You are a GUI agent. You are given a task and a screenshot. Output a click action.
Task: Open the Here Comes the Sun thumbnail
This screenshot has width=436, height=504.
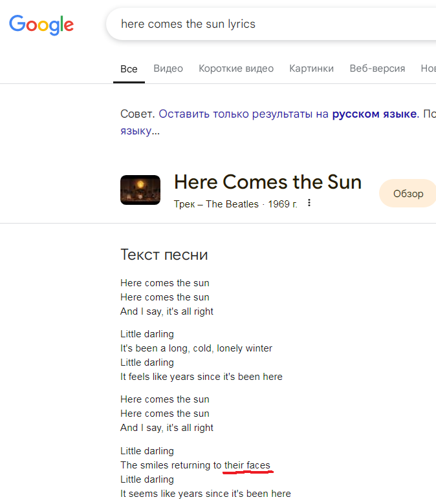pyautogui.click(x=140, y=190)
